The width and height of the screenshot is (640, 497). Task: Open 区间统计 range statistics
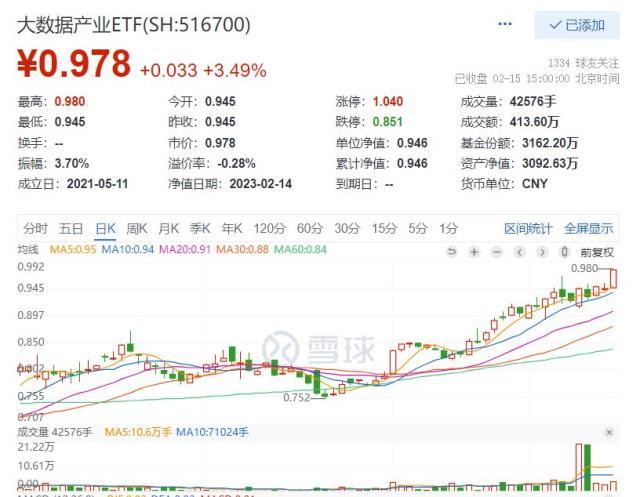(528, 229)
